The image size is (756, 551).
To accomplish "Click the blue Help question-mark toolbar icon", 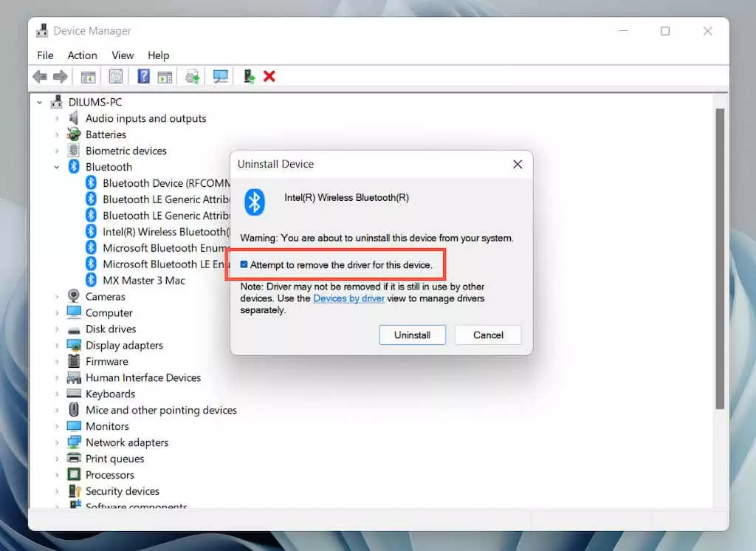I will [144, 76].
